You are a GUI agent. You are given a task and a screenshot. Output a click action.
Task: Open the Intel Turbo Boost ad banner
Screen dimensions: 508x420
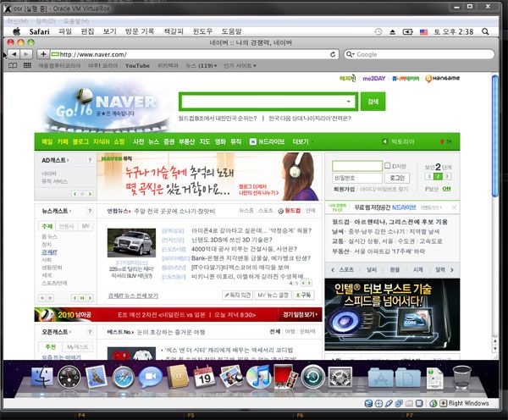pyautogui.click(x=392, y=314)
